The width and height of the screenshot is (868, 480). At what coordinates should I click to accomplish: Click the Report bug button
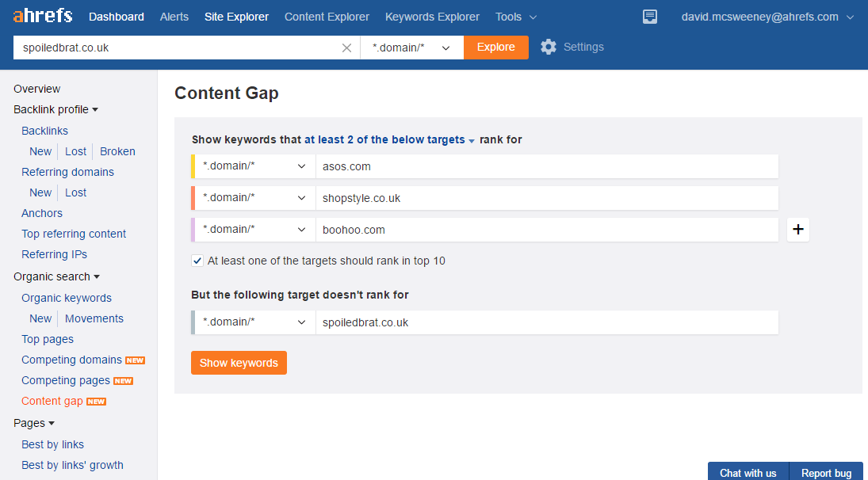(x=827, y=473)
